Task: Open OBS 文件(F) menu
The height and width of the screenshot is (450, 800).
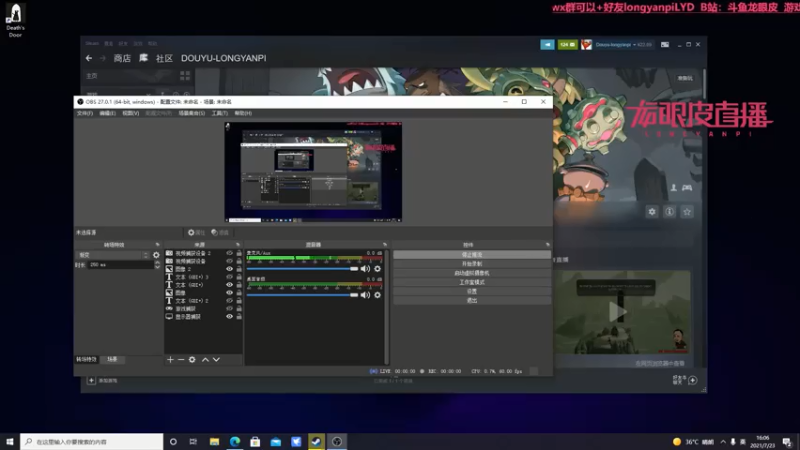Action: pyautogui.click(x=85, y=113)
